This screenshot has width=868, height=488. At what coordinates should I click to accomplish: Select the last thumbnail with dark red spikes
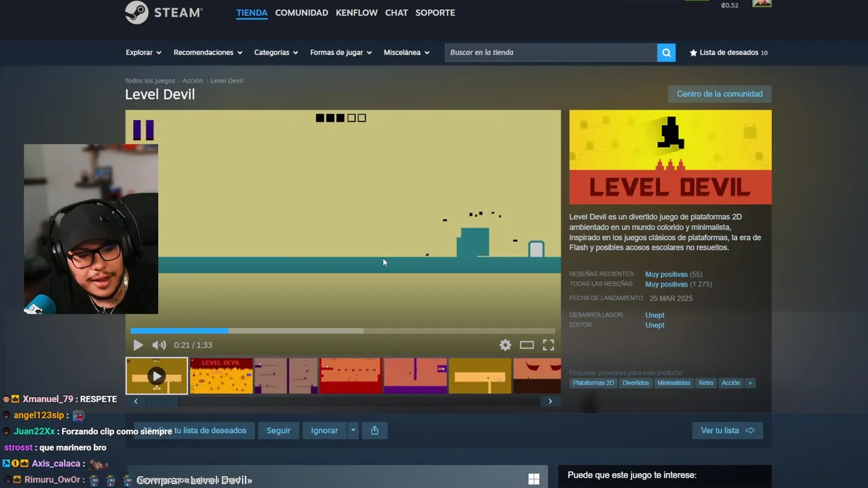(x=537, y=375)
